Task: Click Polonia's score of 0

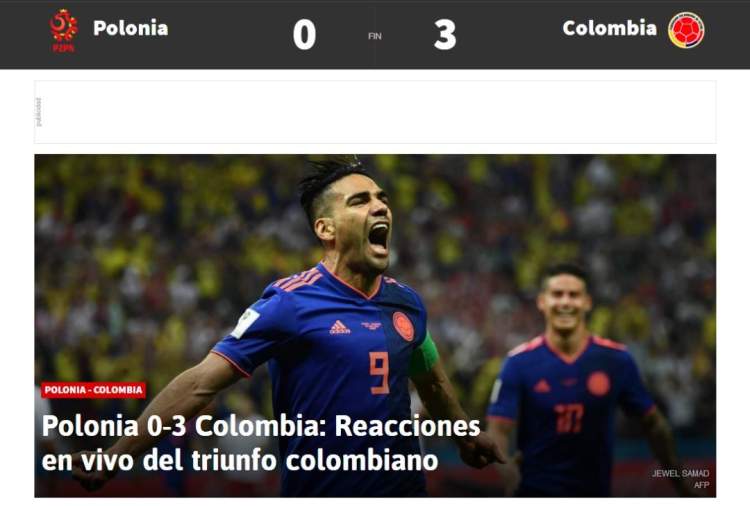Action: pyautogui.click(x=304, y=35)
